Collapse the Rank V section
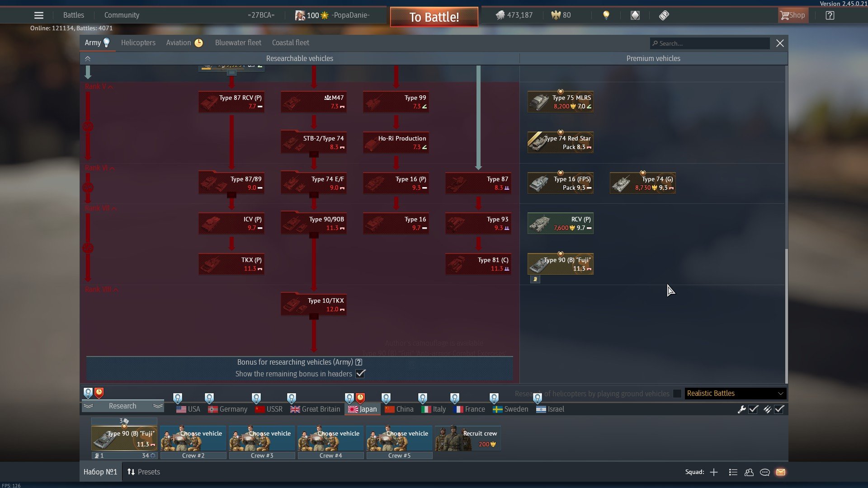 click(x=99, y=87)
